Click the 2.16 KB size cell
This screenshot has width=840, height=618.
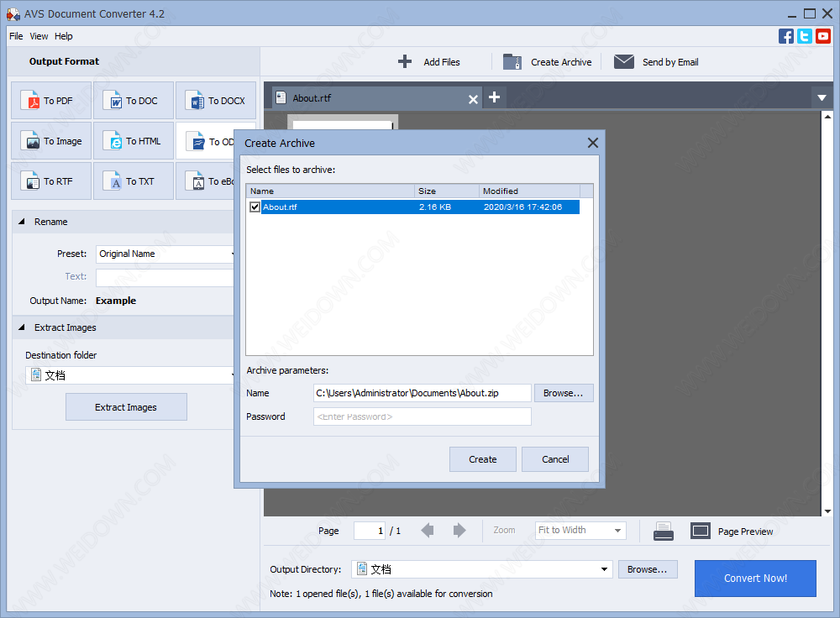[x=434, y=207]
